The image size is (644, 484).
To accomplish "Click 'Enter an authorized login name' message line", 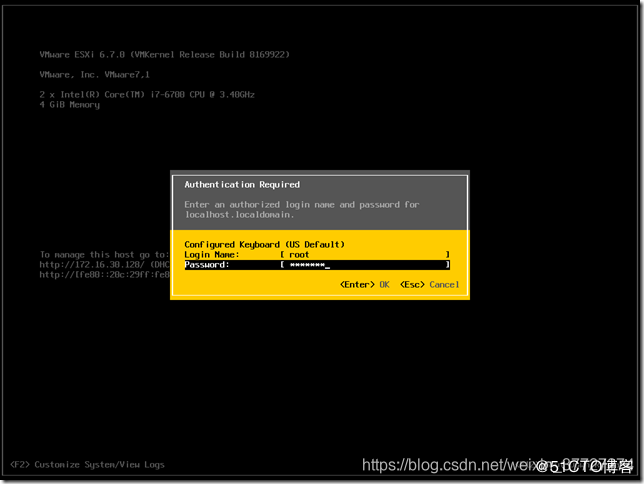I will tap(302, 205).
